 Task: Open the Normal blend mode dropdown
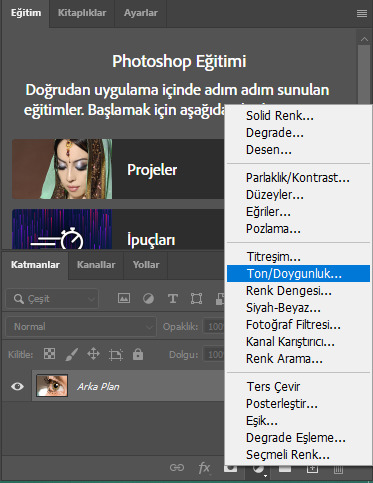(x=81, y=327)
